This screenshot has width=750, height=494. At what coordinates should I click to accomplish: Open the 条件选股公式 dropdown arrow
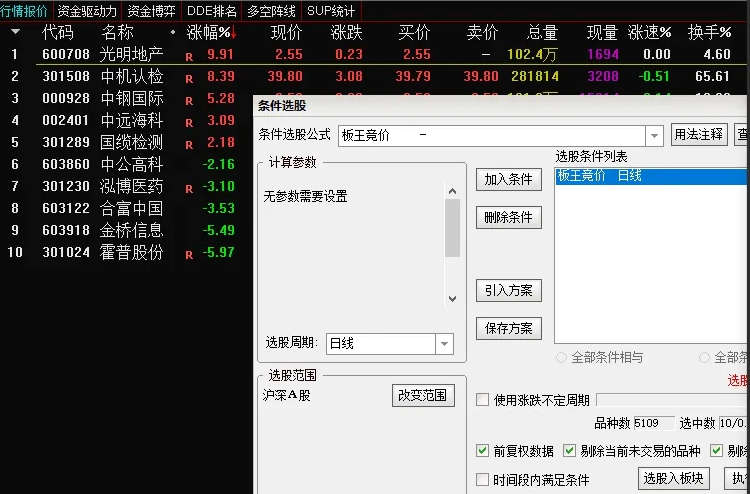pos(654,136)
